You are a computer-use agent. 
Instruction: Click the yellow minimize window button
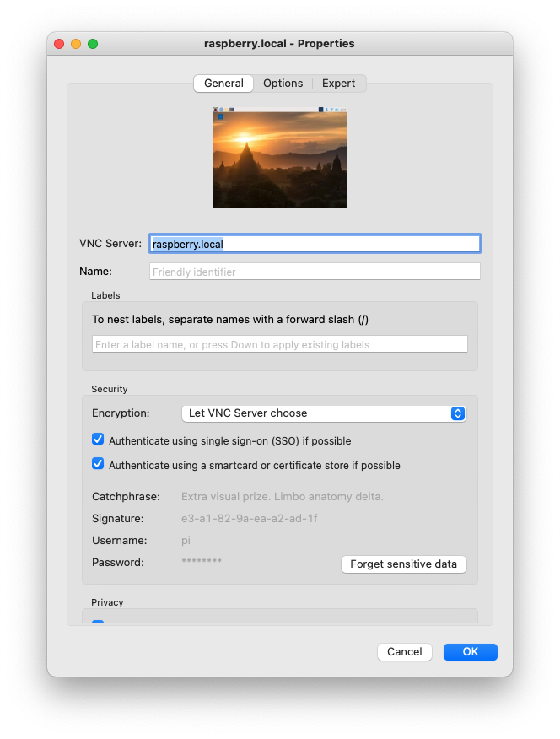(76, 44)
